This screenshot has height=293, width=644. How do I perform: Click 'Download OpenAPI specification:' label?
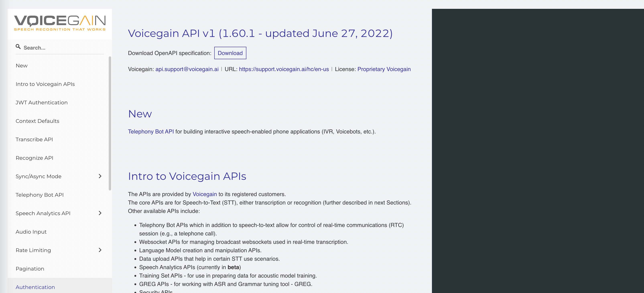coord(170,53)
